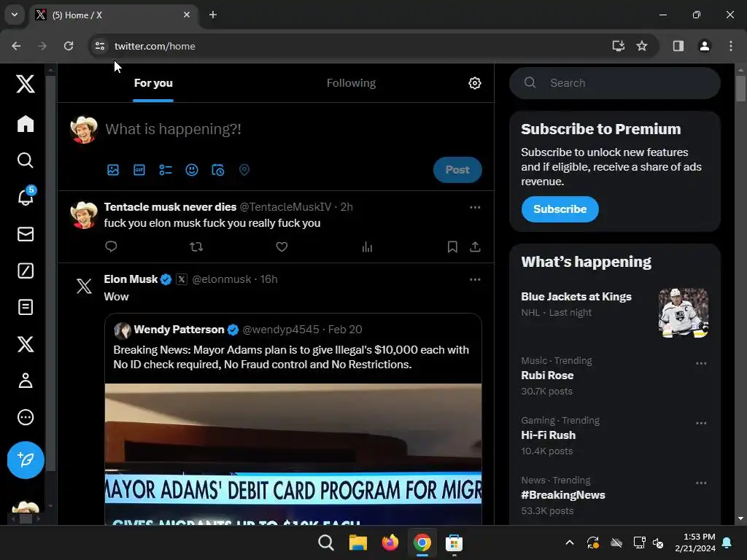
Task: Open taskbar clock showing 1:53 PM
Action: tap(695, 542)
